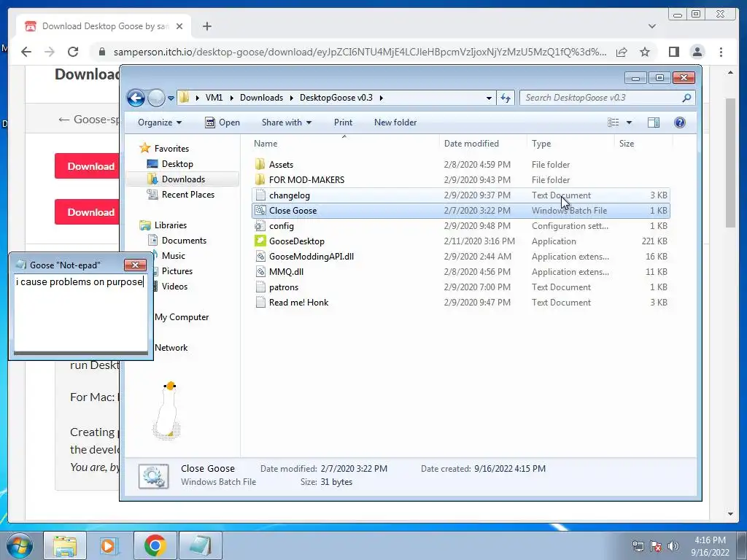
Task: Click the search magnifier icon in Explorer
Action: (x=686, y=98)
